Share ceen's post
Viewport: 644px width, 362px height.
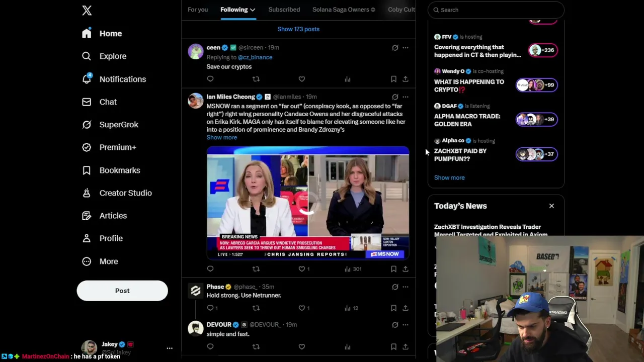(406, 79)
